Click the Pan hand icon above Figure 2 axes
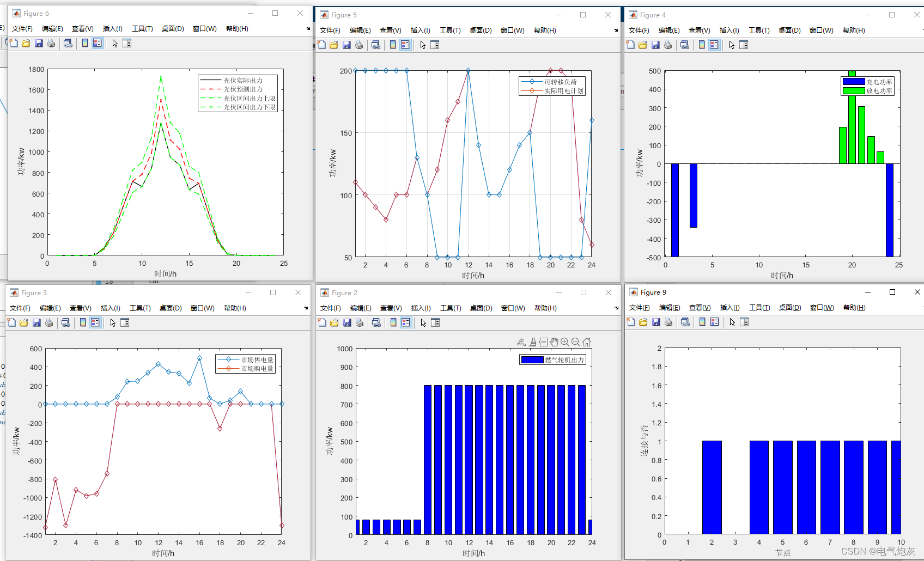 click(x=554, y=342)
